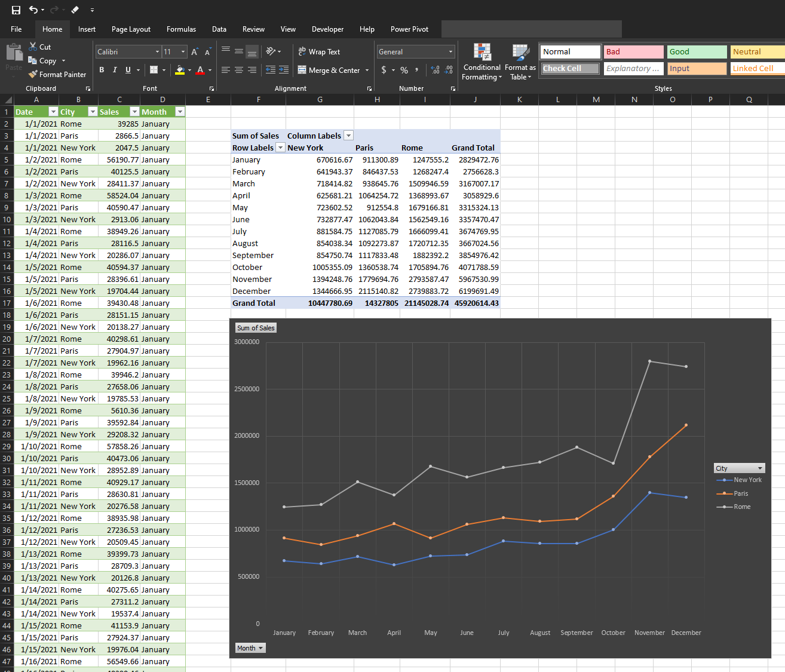Switch to the Data tab
This screenshot has height=672, width=785.
tap(219, 29)
